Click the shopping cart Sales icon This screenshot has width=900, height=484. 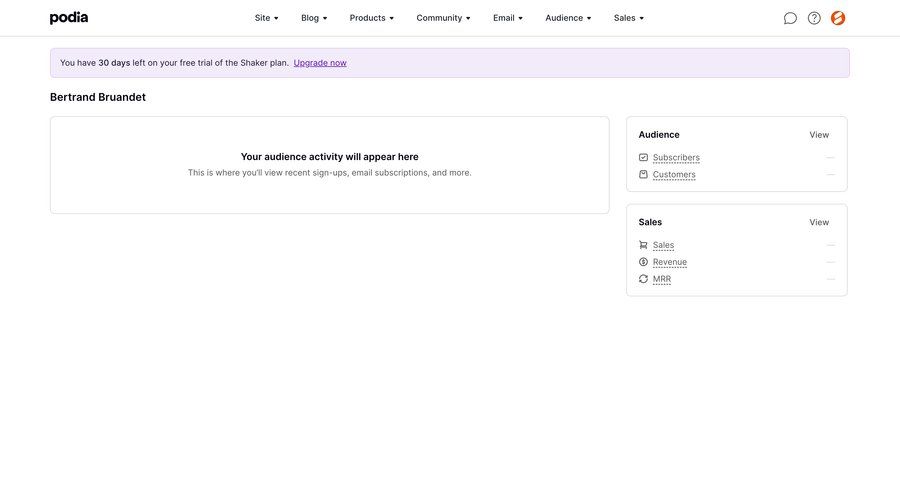pos(643,245)
